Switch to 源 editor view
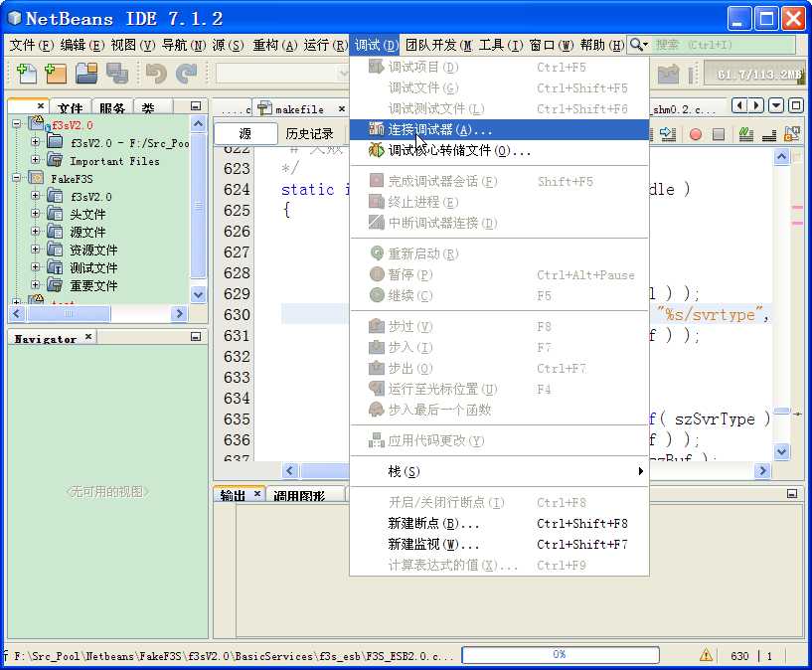Screen dimensions: 812x670 coord(245,134)
